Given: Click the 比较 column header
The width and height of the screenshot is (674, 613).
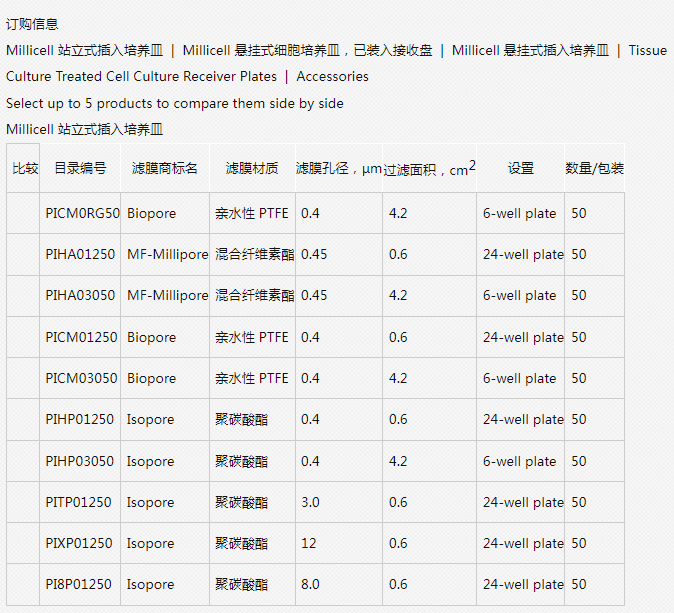Looking at the screenshot, I should pyautogui.click(x=25, y=168).
